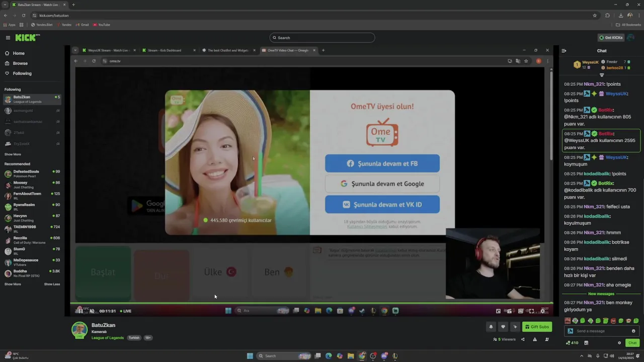The image size is (644, 362).
Task: Click the KICK logo
Action: [x=27, y=38]
